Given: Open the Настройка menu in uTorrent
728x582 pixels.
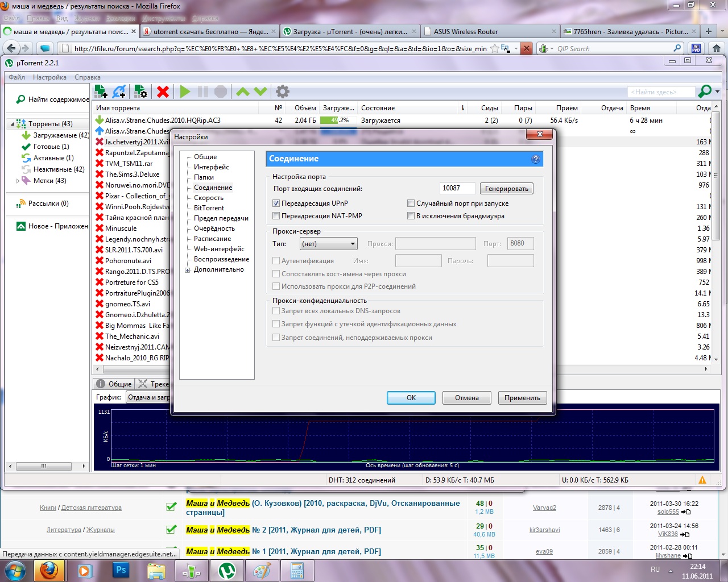Looking at the screenshot, I should pyautogui.click(x=49, y=77).
